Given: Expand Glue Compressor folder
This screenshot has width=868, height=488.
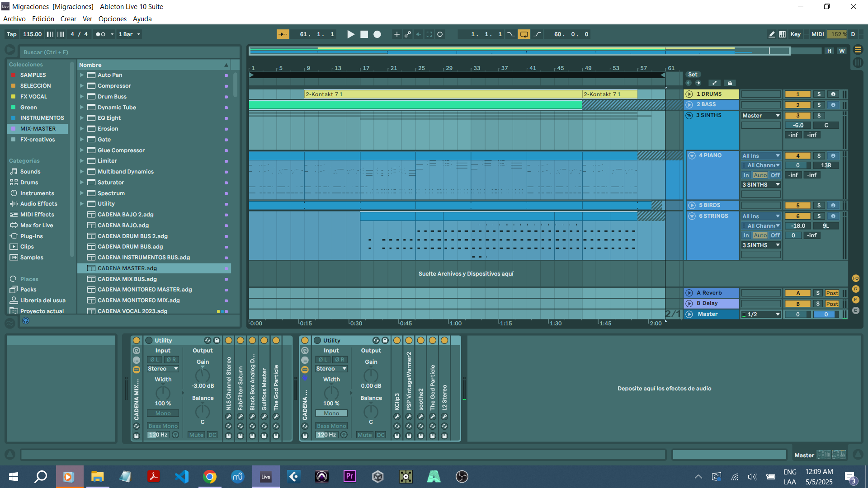Looking at the screenshot, I should [82, 150].
